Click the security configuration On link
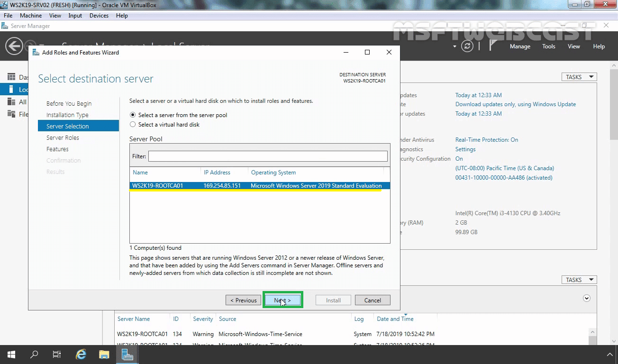618x364 pixels. 459,159
